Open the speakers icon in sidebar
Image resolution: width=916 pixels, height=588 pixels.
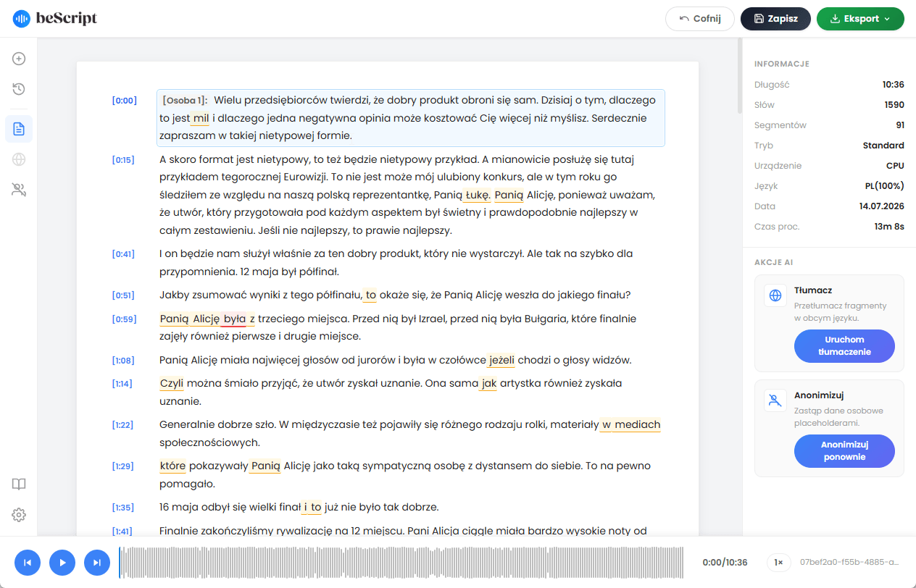point(19,190)
